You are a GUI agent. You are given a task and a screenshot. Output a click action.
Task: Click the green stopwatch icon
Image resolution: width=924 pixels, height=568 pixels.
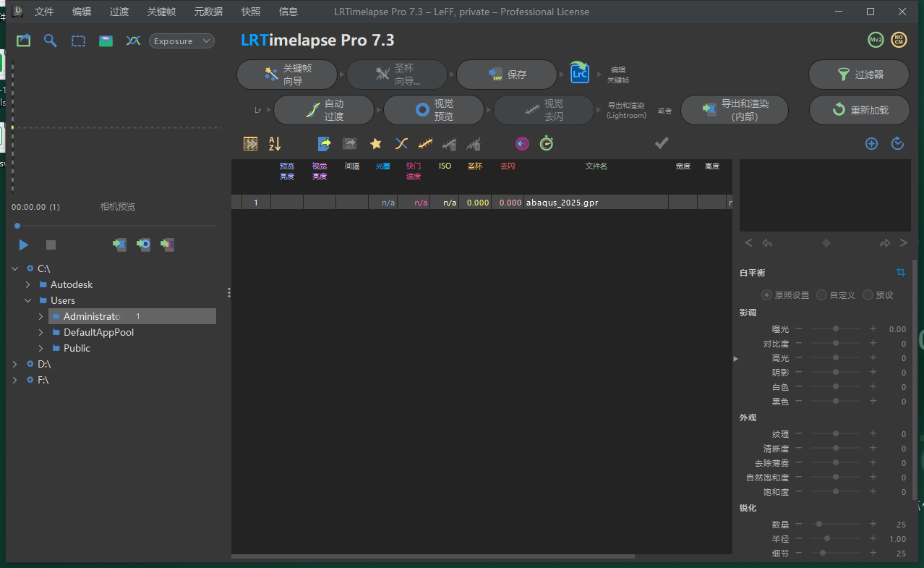(x=547, y=143)
